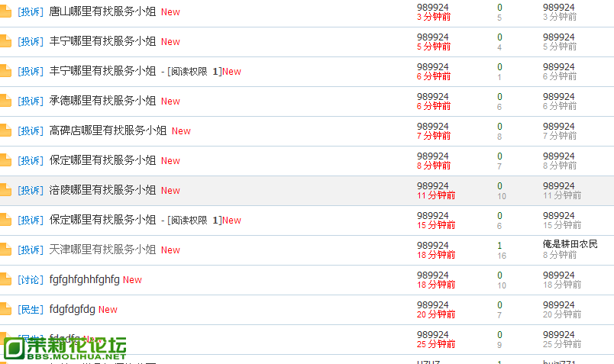Select the [民生] tag beside fdgfdgfdg
614x364 pixels.
(x=31, y=310)
